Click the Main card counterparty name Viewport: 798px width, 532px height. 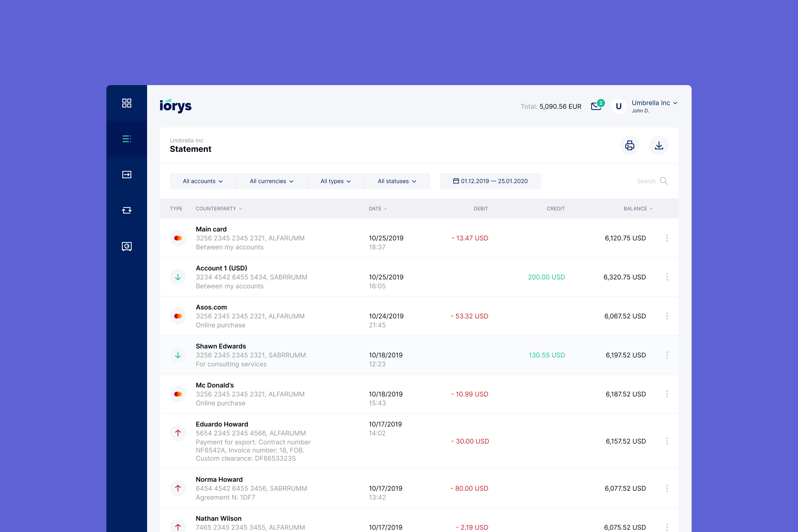click(x=211, y=229)
